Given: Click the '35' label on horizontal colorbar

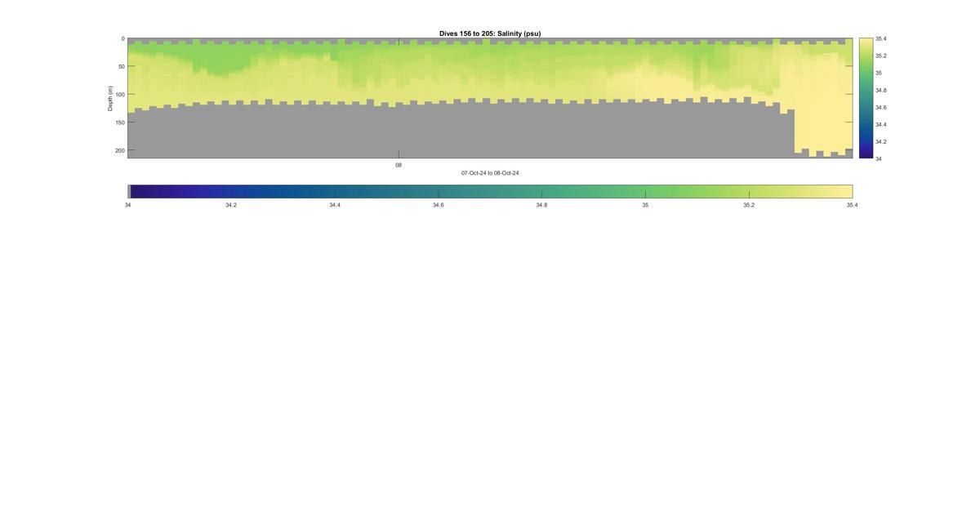Looking at the screenshot, I should [645, 205].
